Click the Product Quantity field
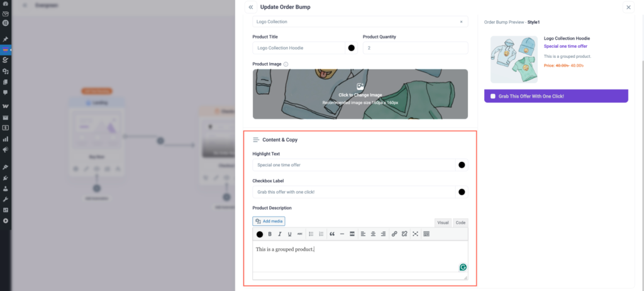 tap(415, 48)
